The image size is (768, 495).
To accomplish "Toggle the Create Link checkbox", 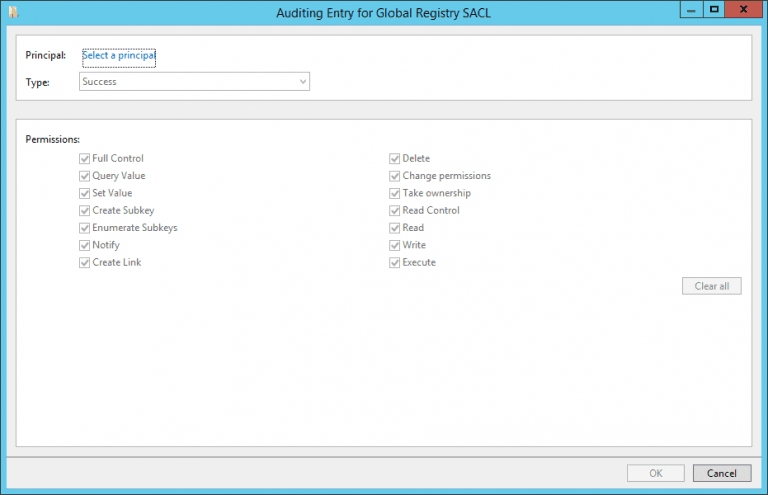I will (85, 263).
